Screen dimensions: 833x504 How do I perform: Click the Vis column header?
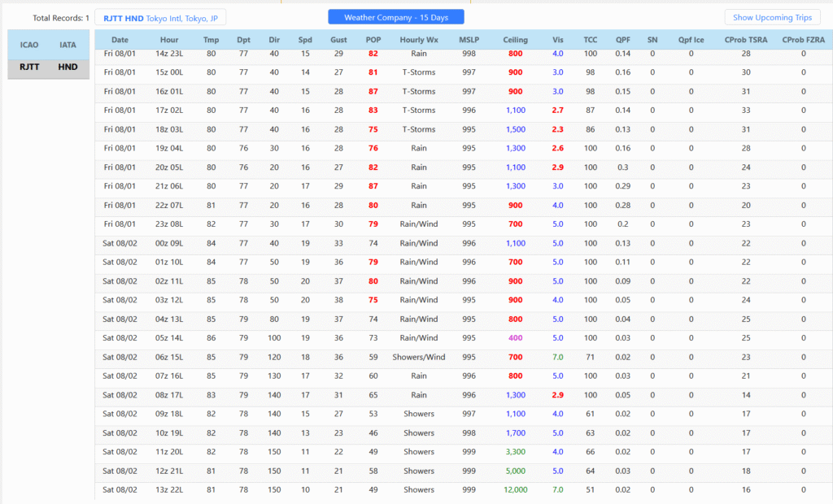(x=558, y=40)
